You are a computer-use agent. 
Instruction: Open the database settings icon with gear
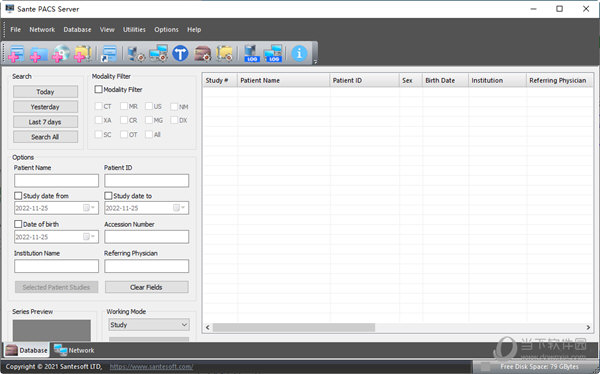coord(202,53)
